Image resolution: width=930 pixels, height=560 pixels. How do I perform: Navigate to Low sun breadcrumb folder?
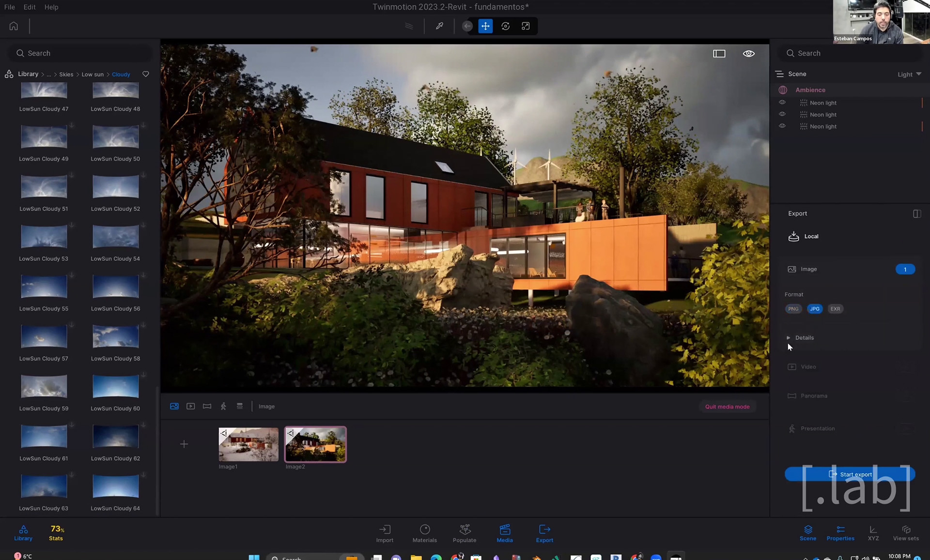(x=92, y=75)
